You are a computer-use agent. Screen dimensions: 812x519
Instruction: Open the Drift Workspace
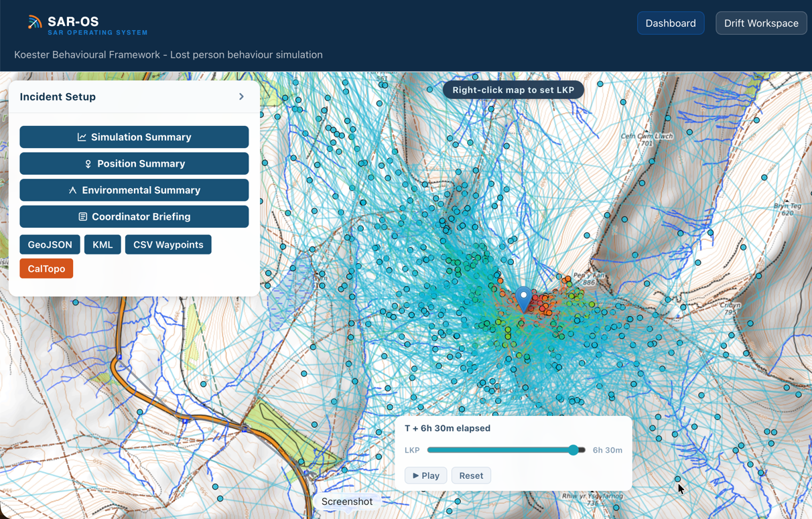pos(761,23)
